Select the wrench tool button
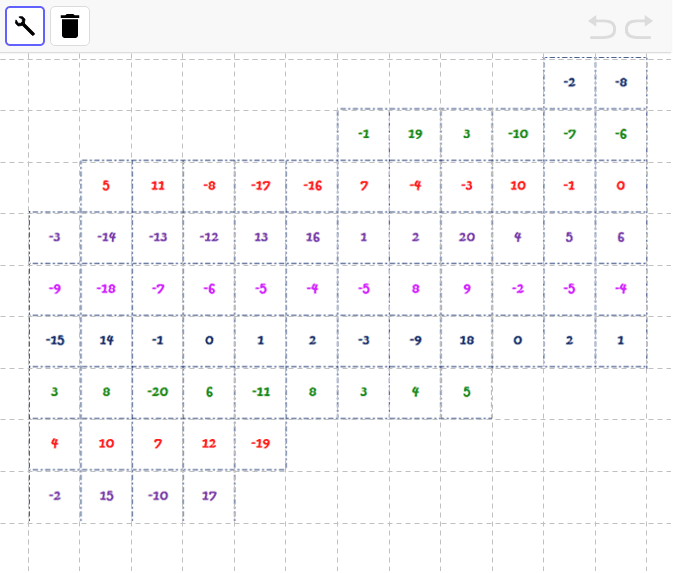The image size is (673, 573). [25, 26]
